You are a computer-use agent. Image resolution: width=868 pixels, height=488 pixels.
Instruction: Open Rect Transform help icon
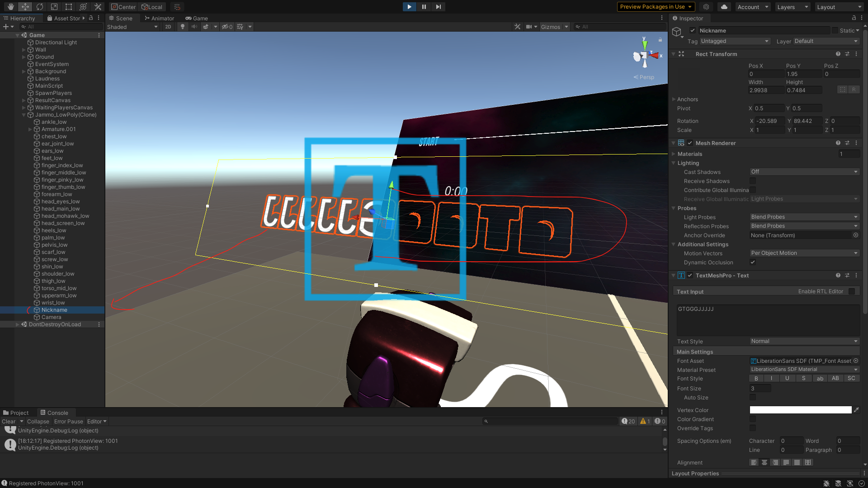pyautogui.click(x=838, y=54)
